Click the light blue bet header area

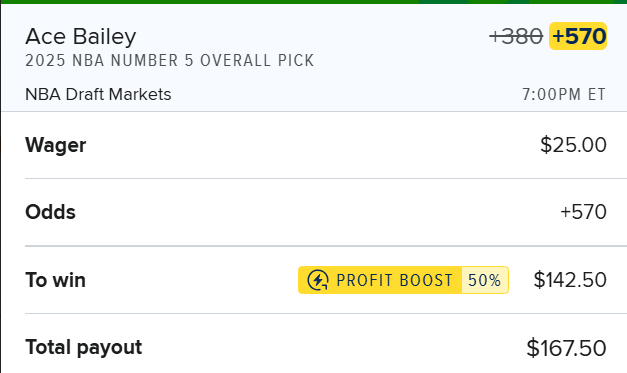point(314,58)
